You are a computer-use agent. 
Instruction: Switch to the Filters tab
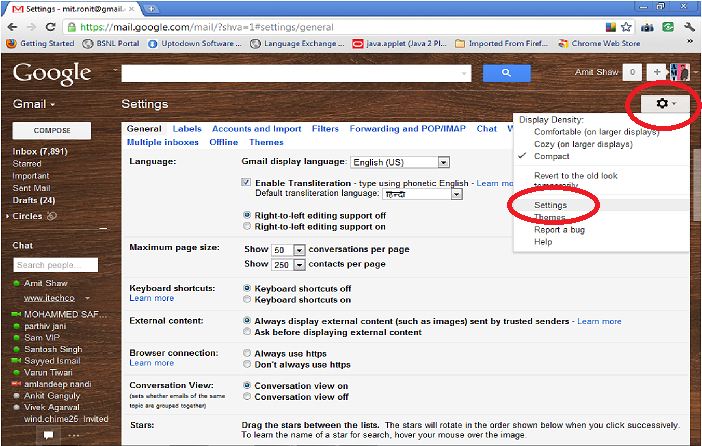325,129
